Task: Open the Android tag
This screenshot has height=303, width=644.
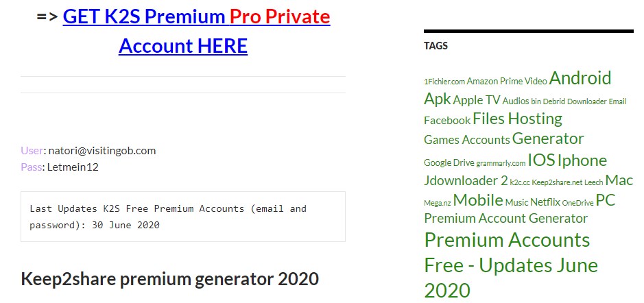Action: [580, 77]
